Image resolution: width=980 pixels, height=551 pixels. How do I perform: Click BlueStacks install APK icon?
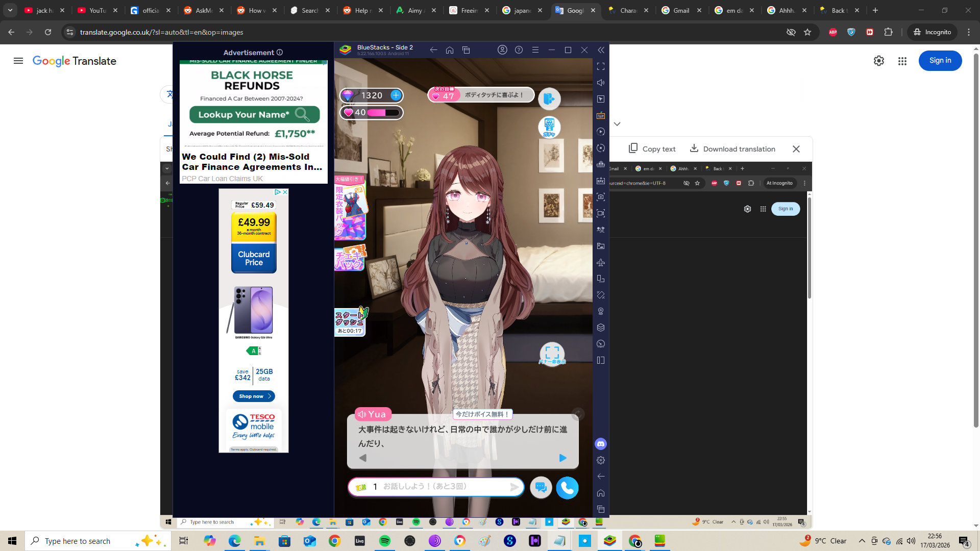click(601, 181)
